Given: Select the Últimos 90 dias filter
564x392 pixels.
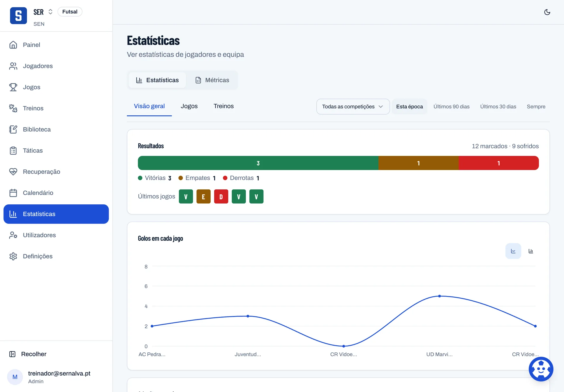Looking at the screenshot, I should click(451, 107).
